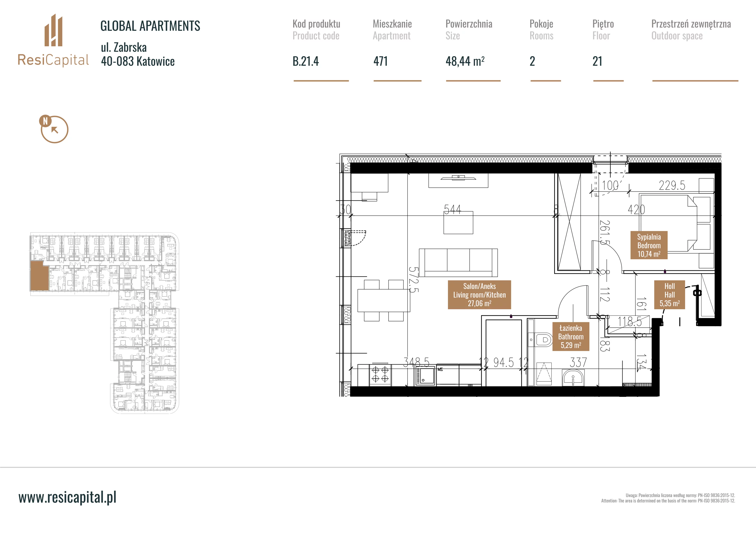Click the toilet icon in bathroom
This screenshot has height=534, width=756.
[x=541, y=339]
